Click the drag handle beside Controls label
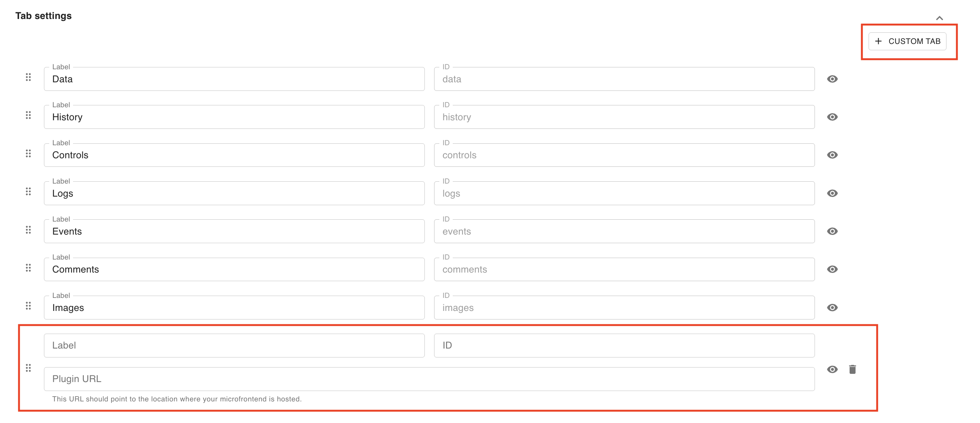The width and height of the screenshot is (980, 423). (29, 153)
